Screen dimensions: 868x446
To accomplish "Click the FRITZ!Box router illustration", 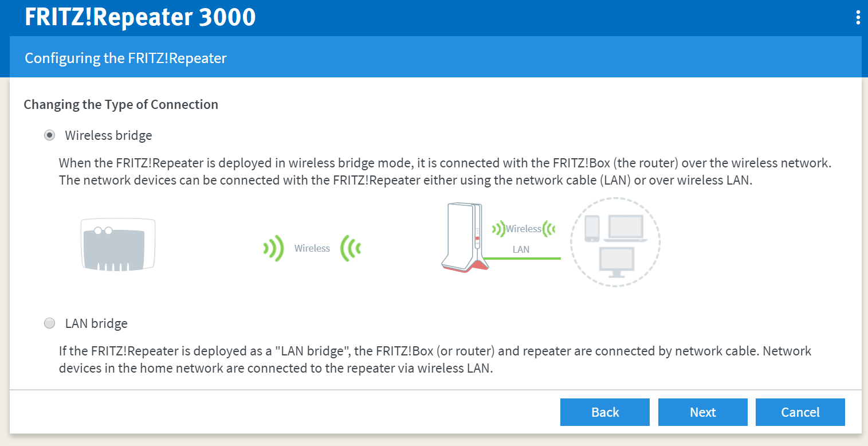I will coord(119,244).
